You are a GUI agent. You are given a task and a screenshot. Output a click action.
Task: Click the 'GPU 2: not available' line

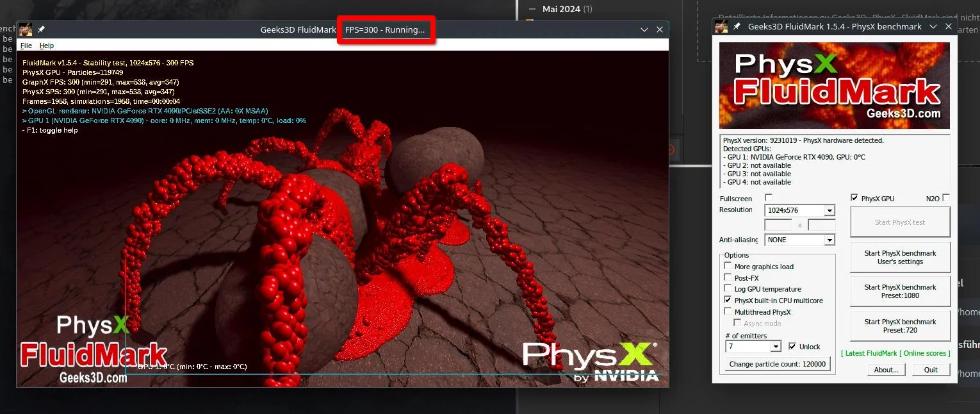pos(756,165)
